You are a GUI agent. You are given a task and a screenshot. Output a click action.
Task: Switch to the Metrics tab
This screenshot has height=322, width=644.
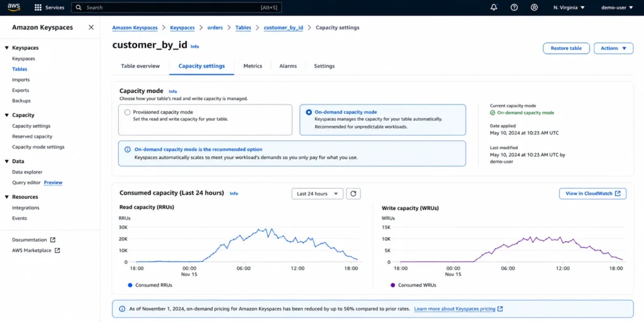click(x=253, y=66)
